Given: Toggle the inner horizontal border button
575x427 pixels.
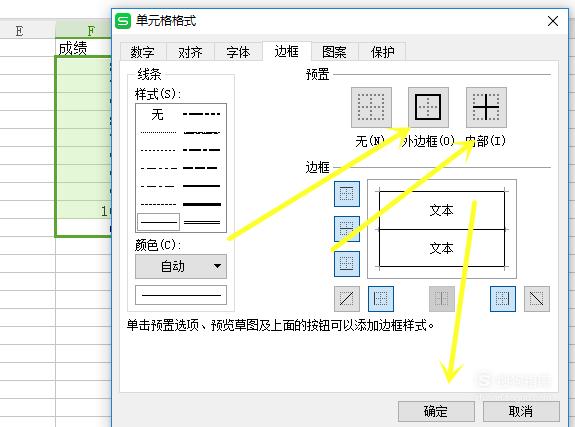Looking at the screenshot, I should pyautogui.click(x=347, y=229).
